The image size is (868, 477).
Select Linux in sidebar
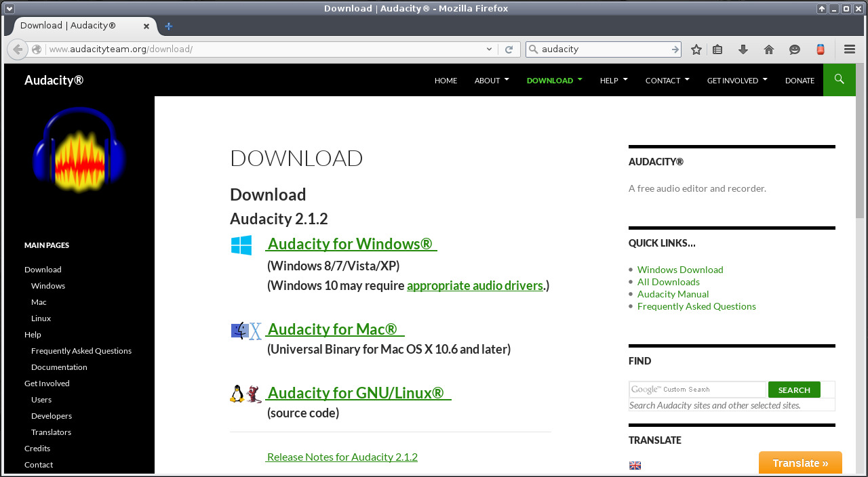(x=41, y=318)
